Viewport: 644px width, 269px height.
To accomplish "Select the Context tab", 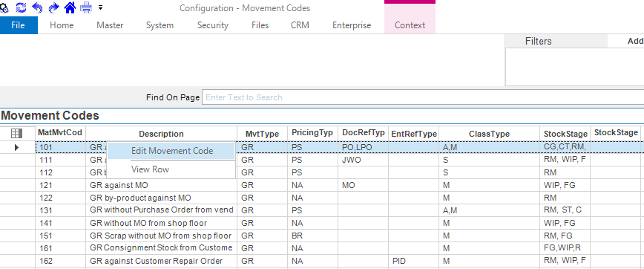I will (410, 25).
